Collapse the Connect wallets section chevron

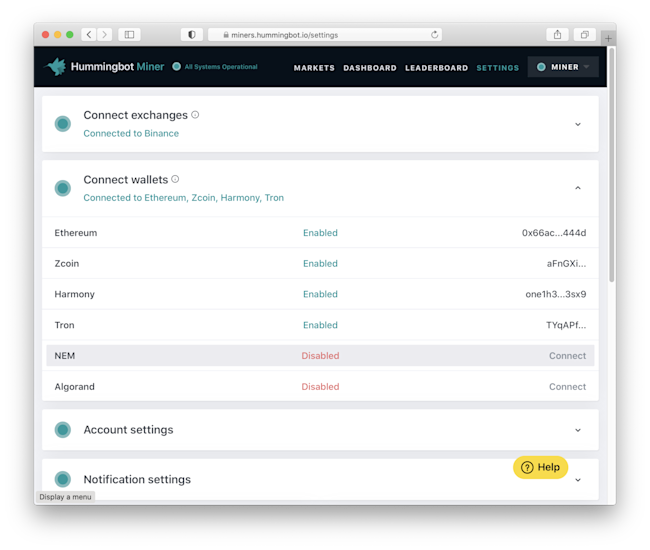click(x=578, y=188)
